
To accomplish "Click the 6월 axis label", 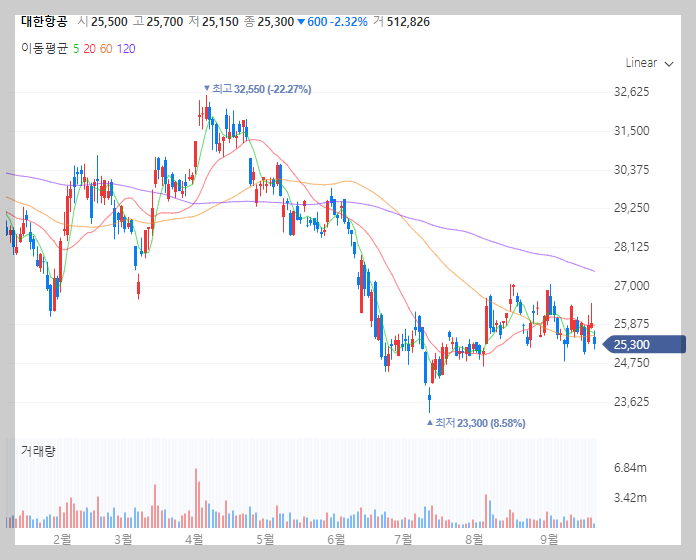I will click(336, 539).
